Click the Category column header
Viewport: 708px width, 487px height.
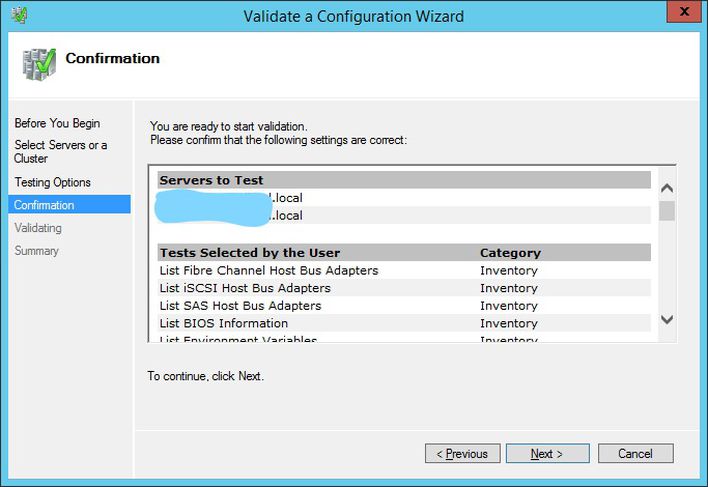510,253
